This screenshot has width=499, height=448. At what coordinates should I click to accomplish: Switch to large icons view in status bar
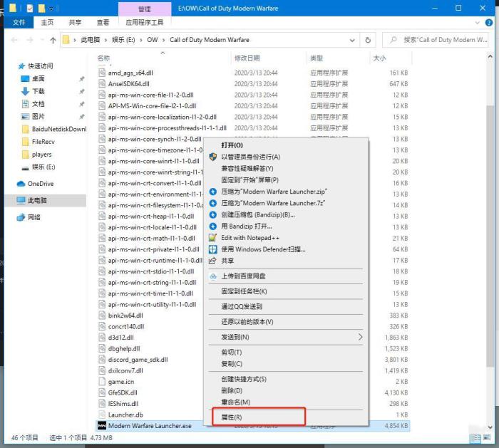[487, 438]
